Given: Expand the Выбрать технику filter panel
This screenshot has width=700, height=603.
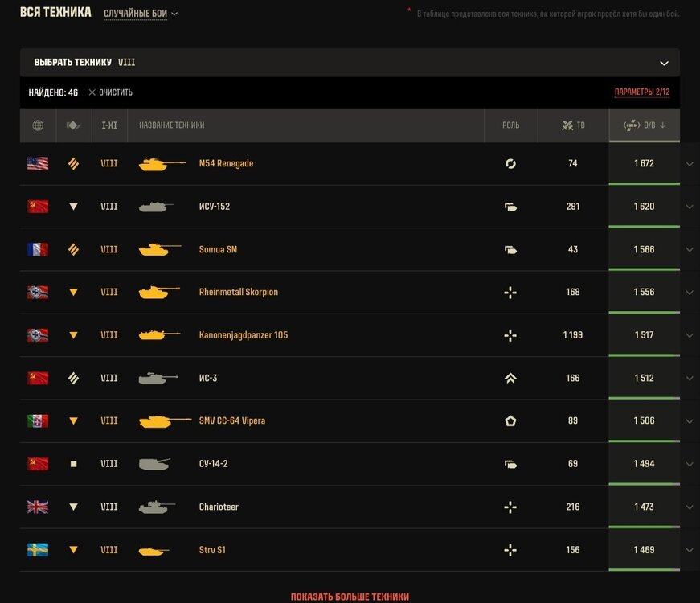Looking at the screenshot, I should pyautogui.click(x=350, y=63).
